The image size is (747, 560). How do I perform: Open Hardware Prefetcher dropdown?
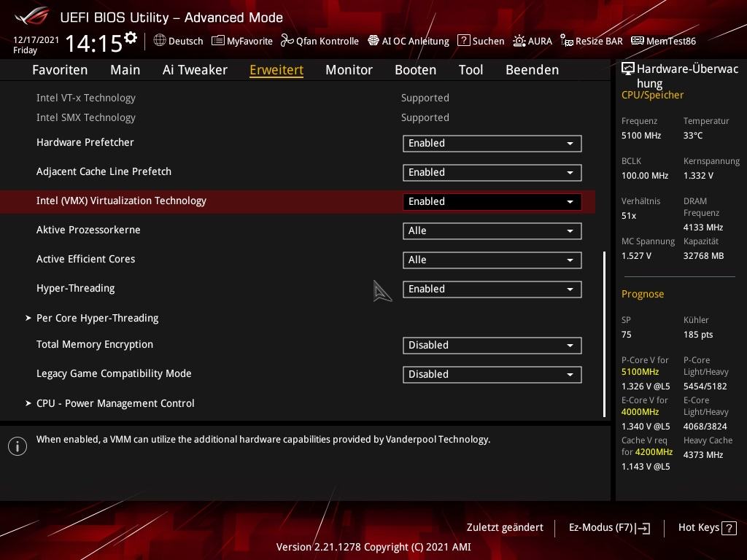click(492, 144)
